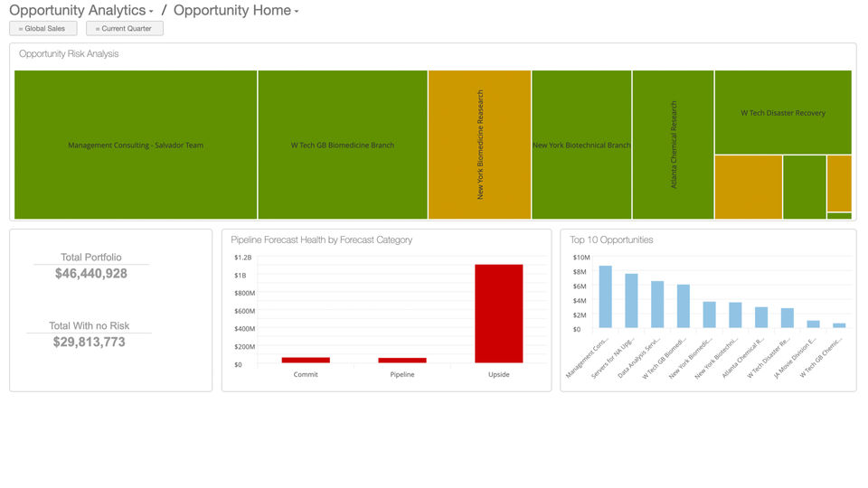Select Atlanta Chemical Research treemap tile
The image size is (868, 488).
(673, 145)
